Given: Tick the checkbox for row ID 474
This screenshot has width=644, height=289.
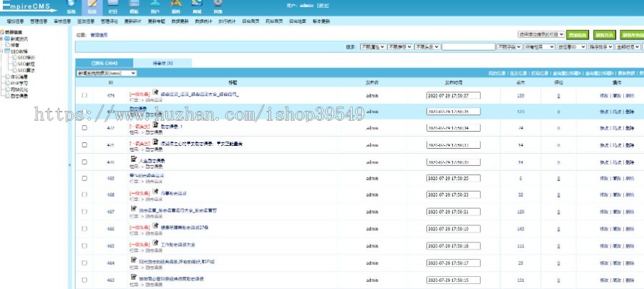Looking at the screenshot, I should coord(84,95).
